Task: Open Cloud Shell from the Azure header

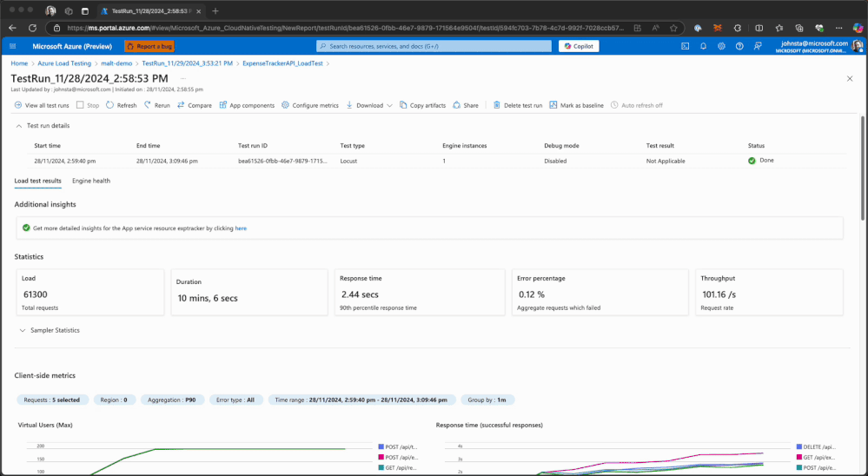Action: (685, 47)
